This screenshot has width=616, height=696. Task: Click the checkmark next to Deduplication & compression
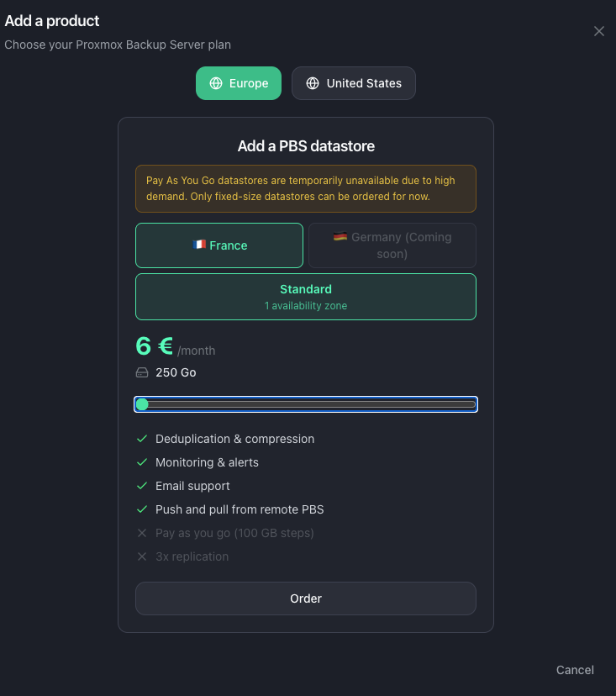coord(142,439)
